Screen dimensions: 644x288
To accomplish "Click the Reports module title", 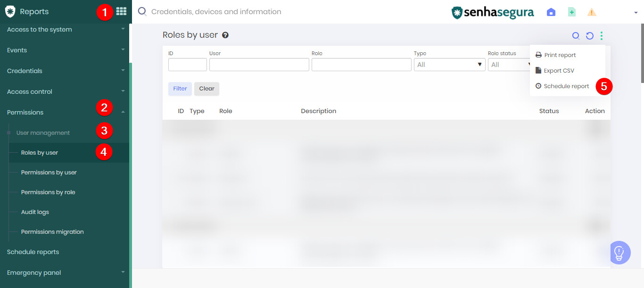I will [x=34, y=11].
